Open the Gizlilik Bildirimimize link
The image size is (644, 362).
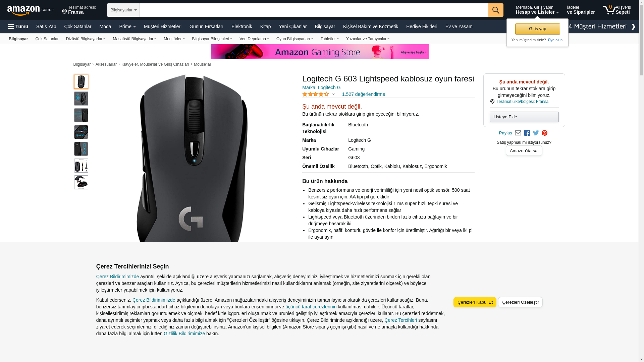coord(184,334)
